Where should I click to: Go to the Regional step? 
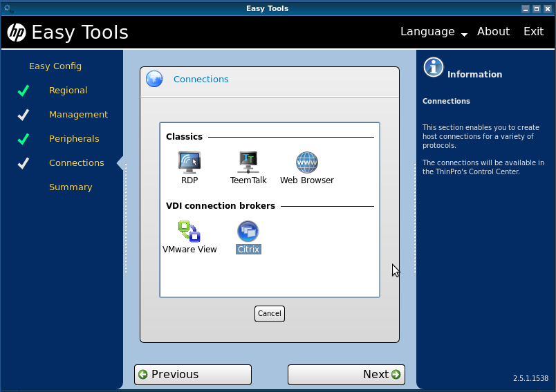68,91
